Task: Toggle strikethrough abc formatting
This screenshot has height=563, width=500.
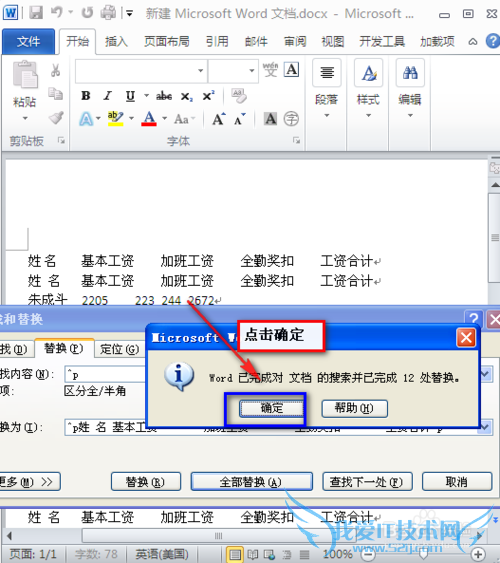Action: click(x=164, y=96)
